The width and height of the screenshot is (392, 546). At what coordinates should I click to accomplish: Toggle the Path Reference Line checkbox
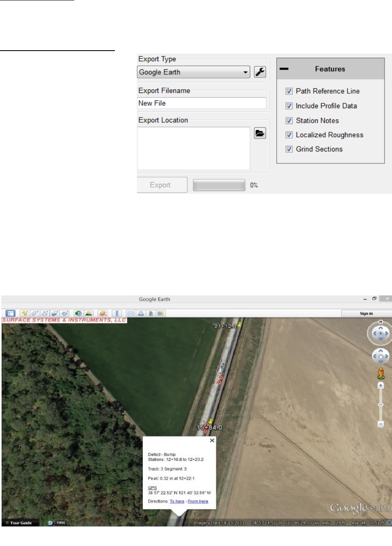tap(289, 91)
